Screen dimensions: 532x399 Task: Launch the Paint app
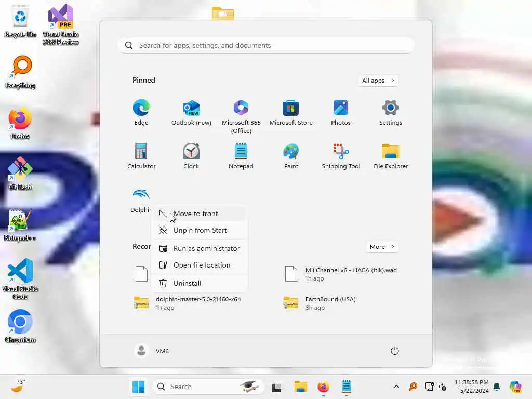tap(291, 156)
